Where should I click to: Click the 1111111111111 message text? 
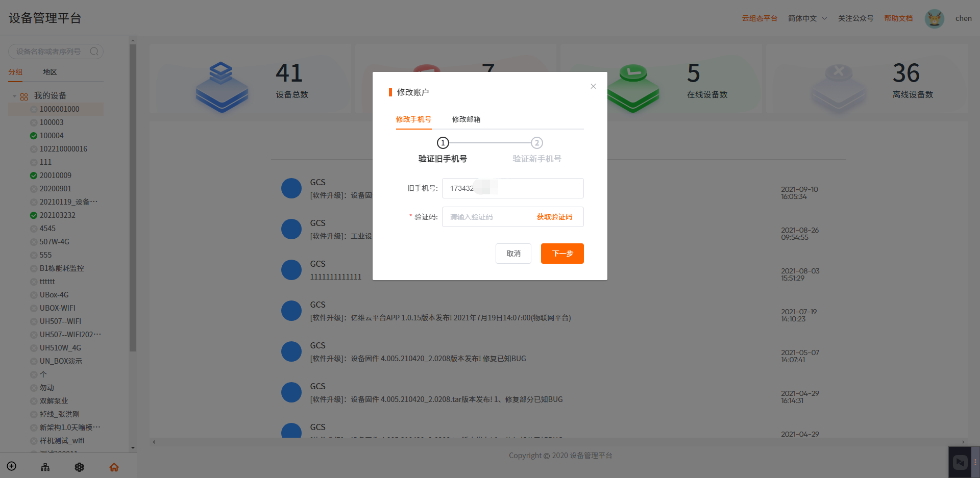335,277
